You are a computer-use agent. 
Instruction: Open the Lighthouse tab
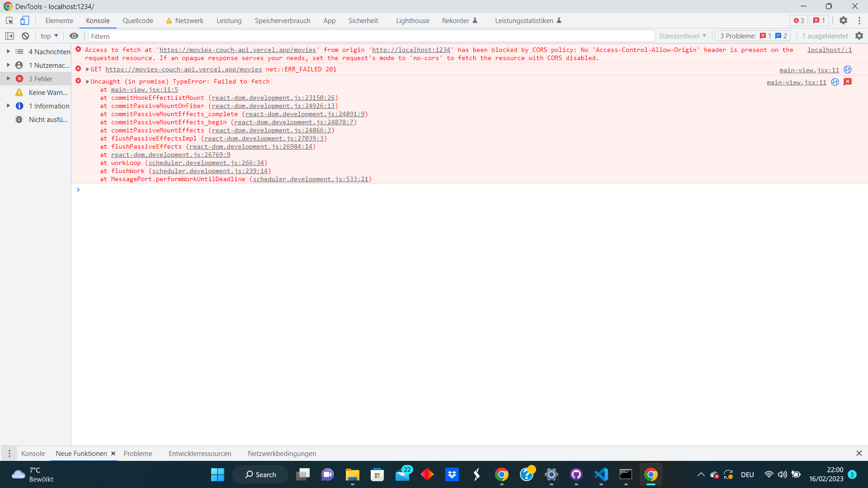413,21
